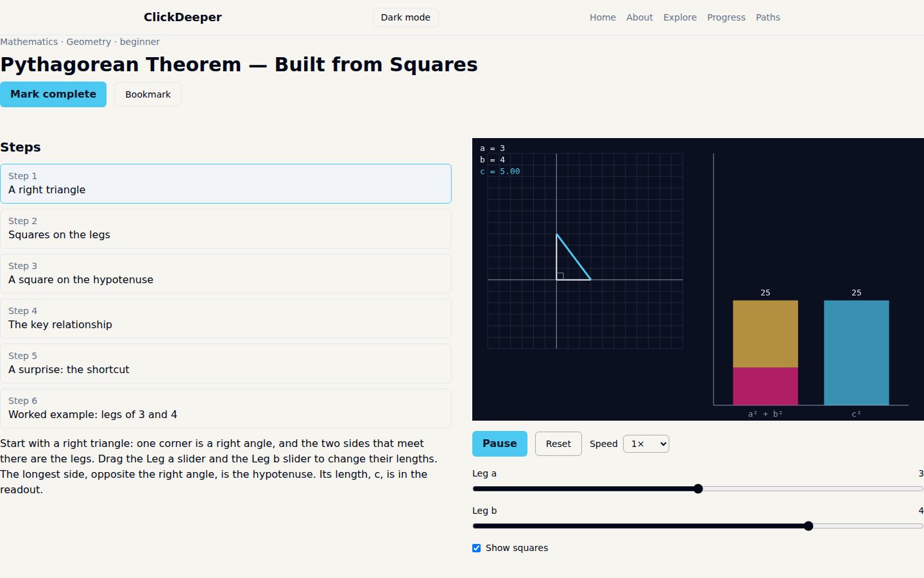Click the Leg a slider handle

coord(698,489)
